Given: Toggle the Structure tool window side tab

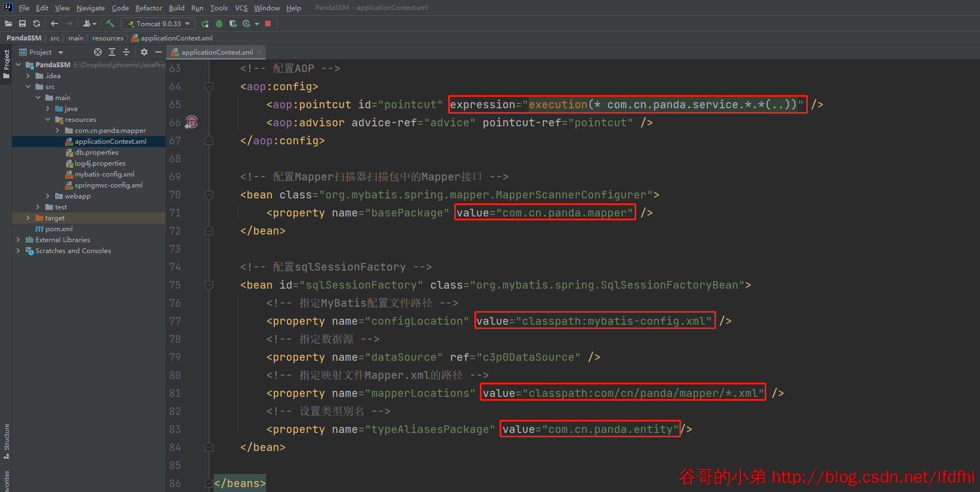Looking at the screenshot, I should 6,441.
